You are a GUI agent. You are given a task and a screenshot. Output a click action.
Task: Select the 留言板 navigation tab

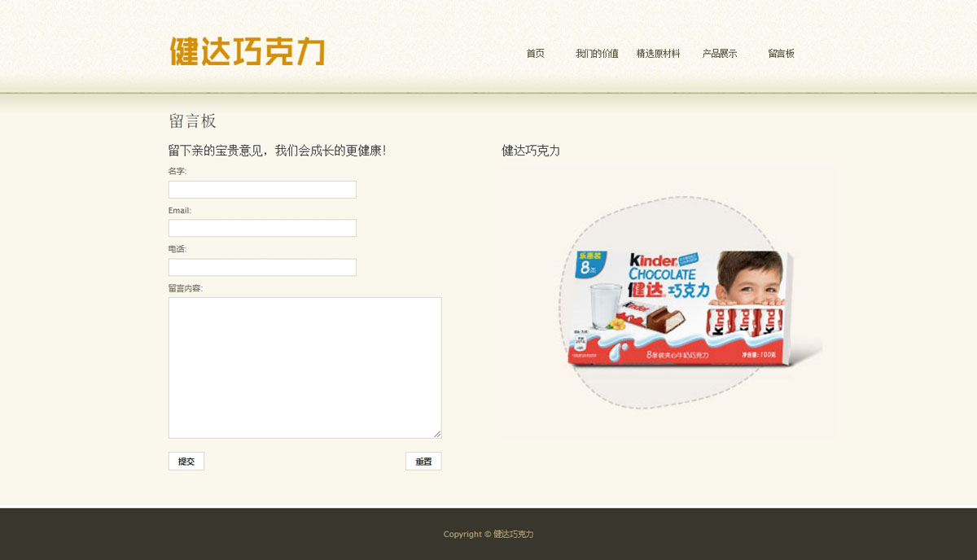[x=781, y=54]
